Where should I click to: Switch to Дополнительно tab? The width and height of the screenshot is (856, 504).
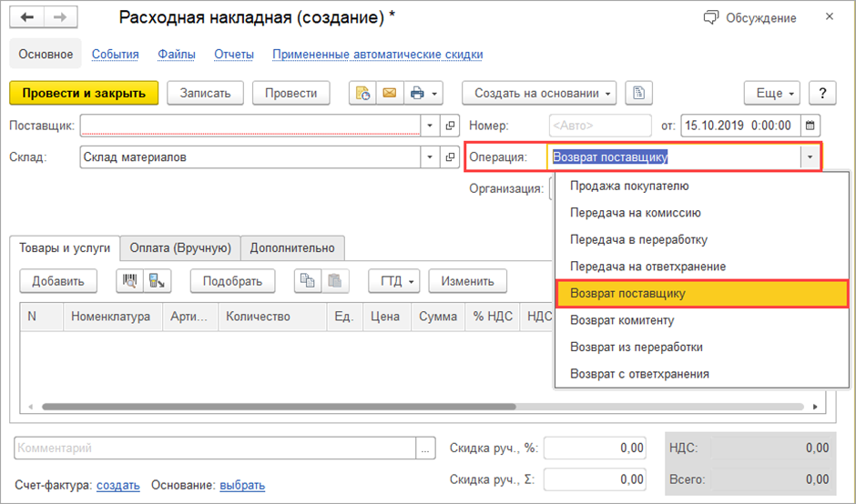click(292, 248)
